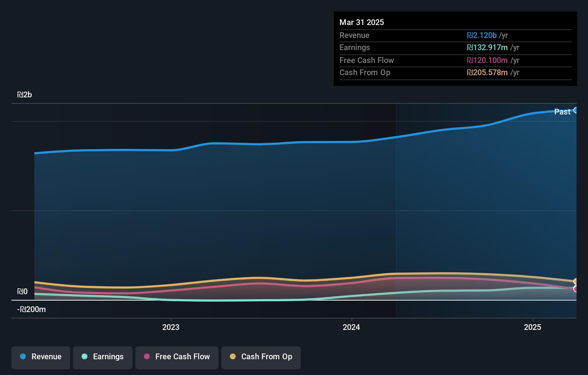
Task: Click the 2023 x-axis label
Action: click(x=171, y=327)
